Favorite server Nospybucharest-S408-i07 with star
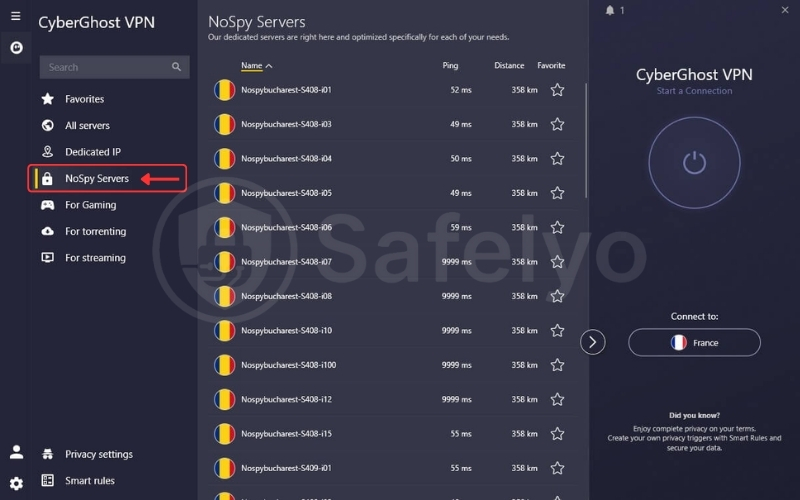This screenshot has width=800, height=500. pos(557,262)
